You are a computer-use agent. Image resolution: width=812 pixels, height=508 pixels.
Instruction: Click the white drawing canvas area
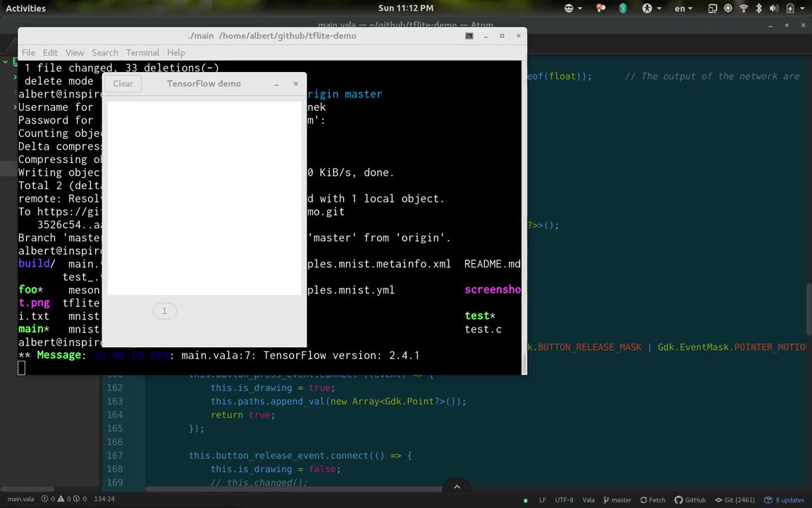click(204, 198)
